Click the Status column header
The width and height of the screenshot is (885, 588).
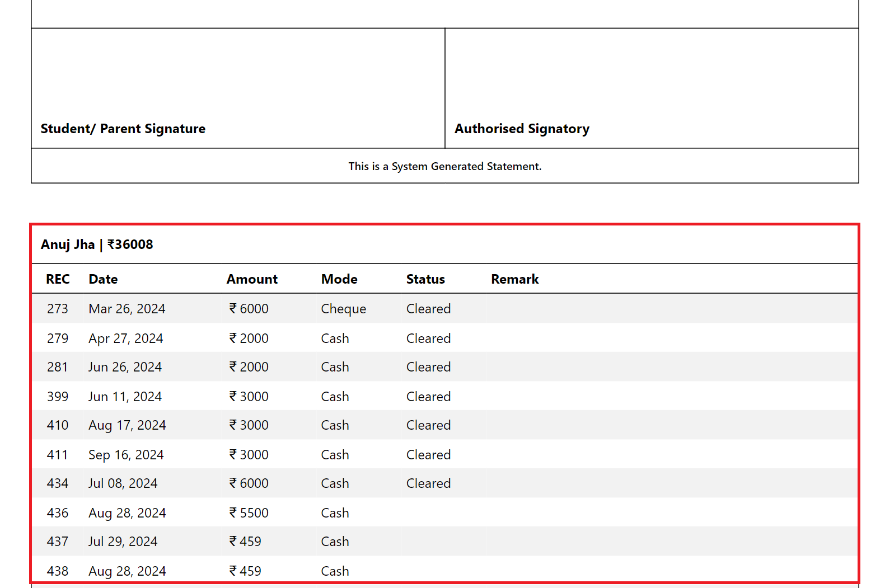point(425,279)
